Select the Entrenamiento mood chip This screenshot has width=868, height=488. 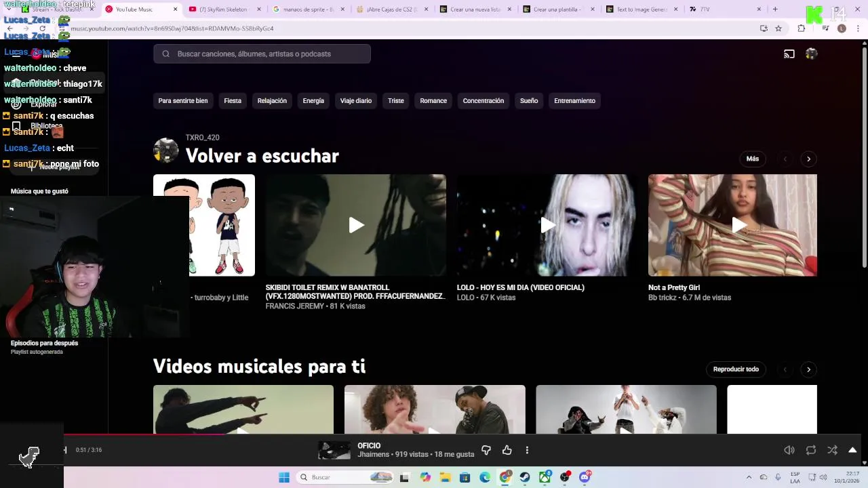tap(574, 101)
